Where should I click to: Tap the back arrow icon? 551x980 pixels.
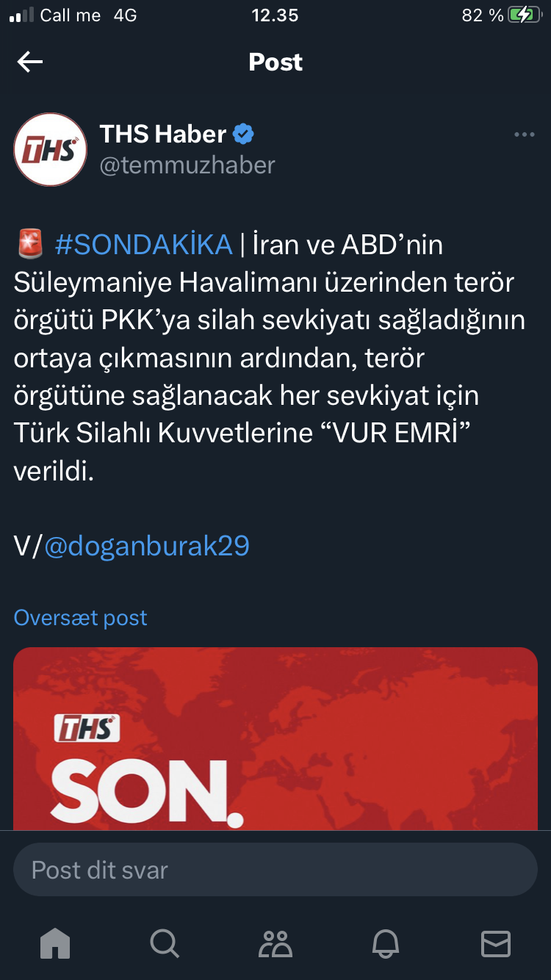click(30, 62)
